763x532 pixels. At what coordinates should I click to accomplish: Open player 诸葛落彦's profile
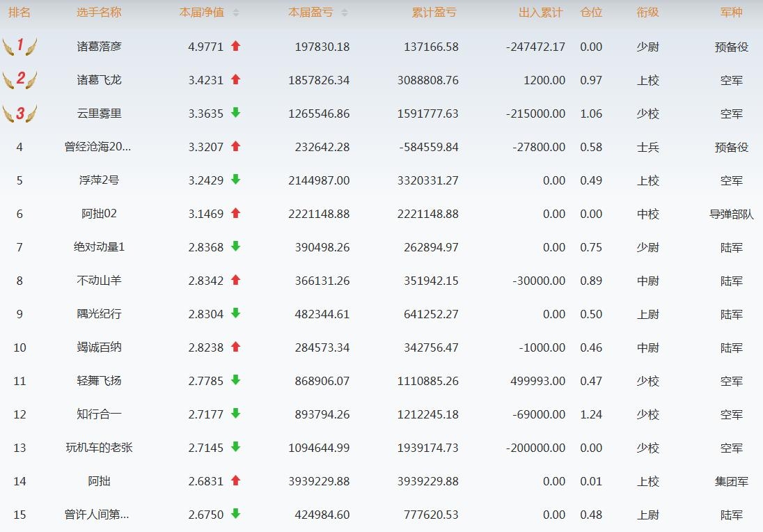[99, 47]
